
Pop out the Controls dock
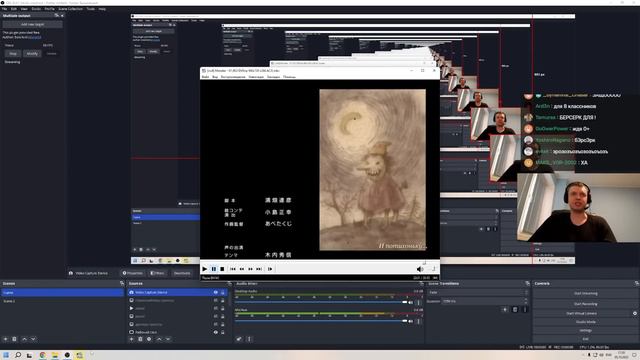click(x=636, y=283)
